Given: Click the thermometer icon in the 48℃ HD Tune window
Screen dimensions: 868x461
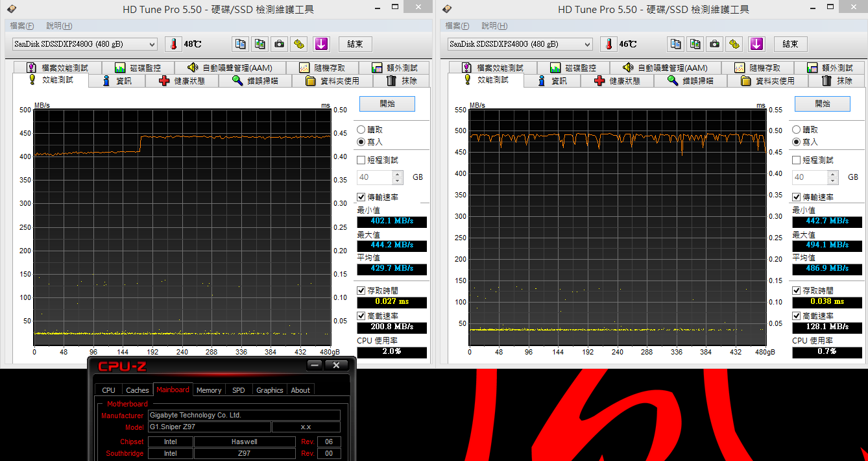Looking at the screenshot, I should point(173,44).
